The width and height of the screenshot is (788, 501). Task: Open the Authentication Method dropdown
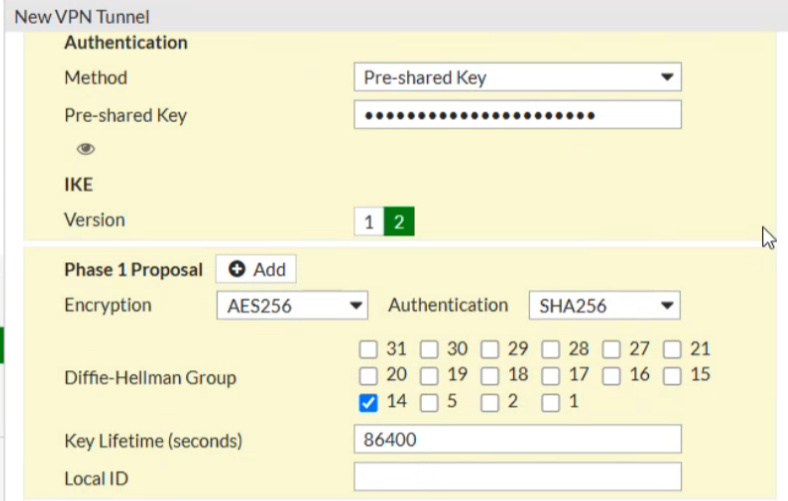[517, 78]
